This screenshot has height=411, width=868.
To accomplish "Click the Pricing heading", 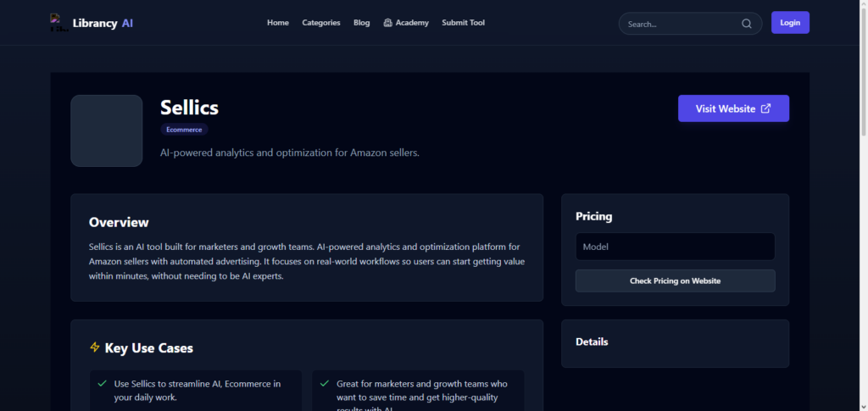I will (594, 216).
